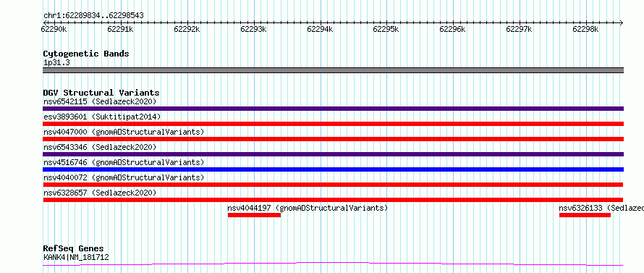Click the 62292k ruler tick label
Viewport: 644px width, 273px height.
pyautogui.click(x=187, y=29)
